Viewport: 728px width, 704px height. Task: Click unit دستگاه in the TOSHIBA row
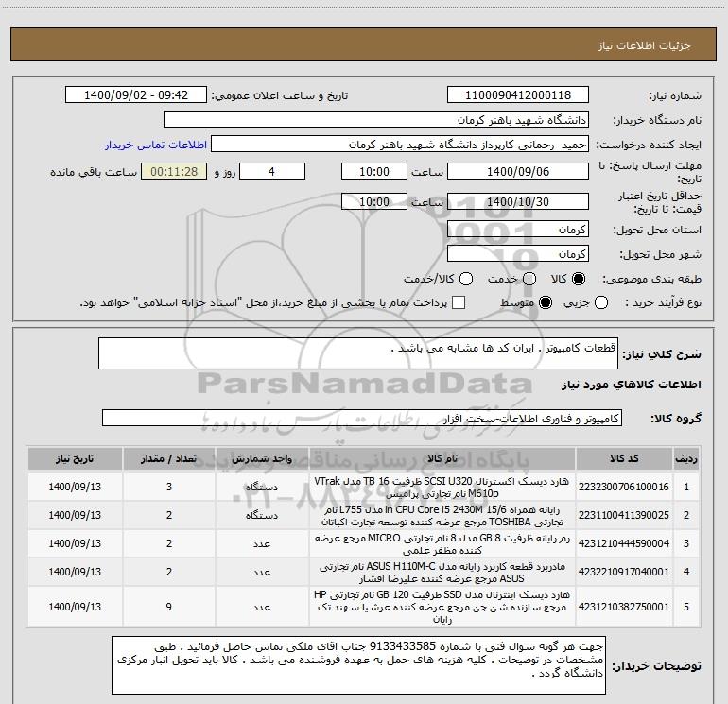[262, 515]
